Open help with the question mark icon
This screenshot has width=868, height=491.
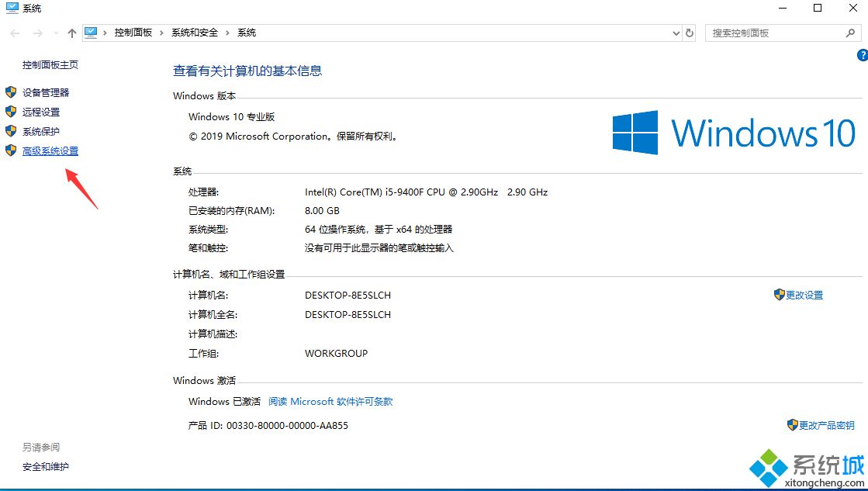863,55
